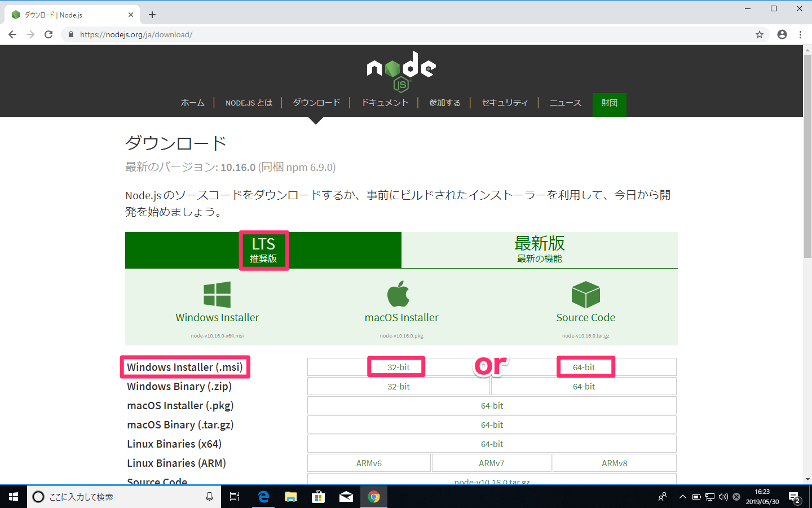Open File Explorer from taskbar
The width and height of the screenshot is (812, 508).
point(290,497)
